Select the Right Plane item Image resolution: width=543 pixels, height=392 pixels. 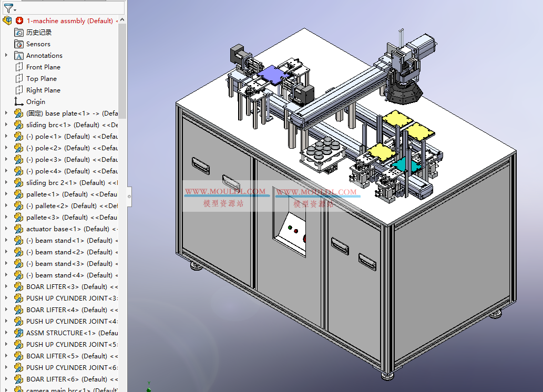coord(43,90)
